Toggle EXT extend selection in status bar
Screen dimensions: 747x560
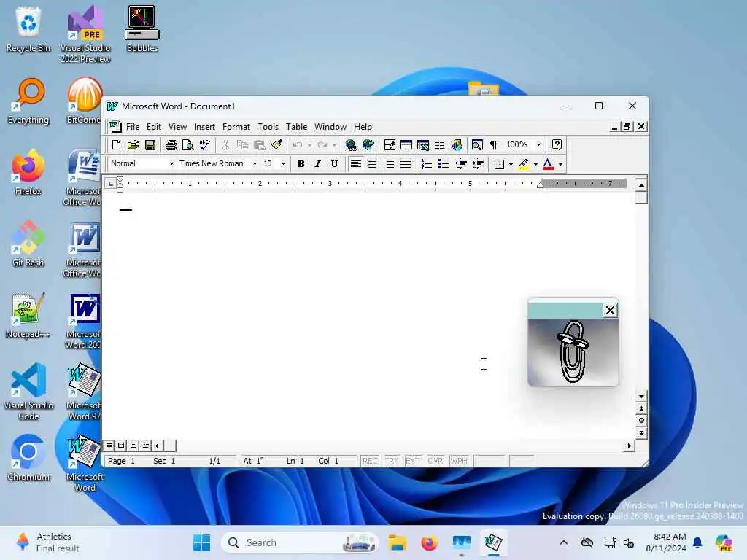(412, 461)
